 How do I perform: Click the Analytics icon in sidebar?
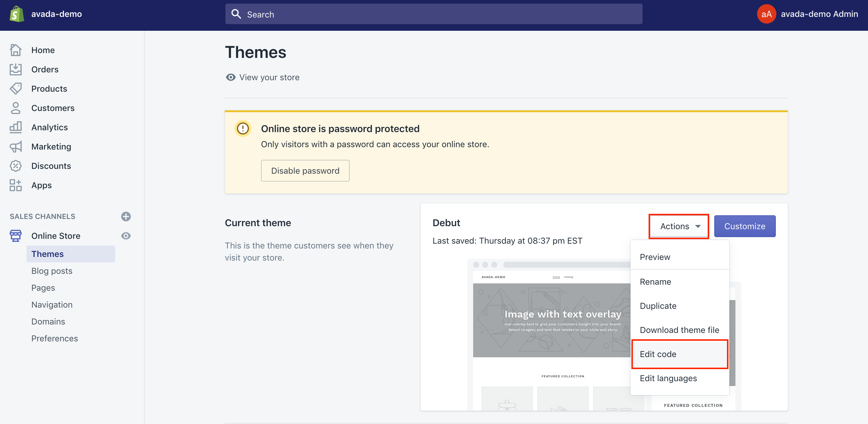16,127
